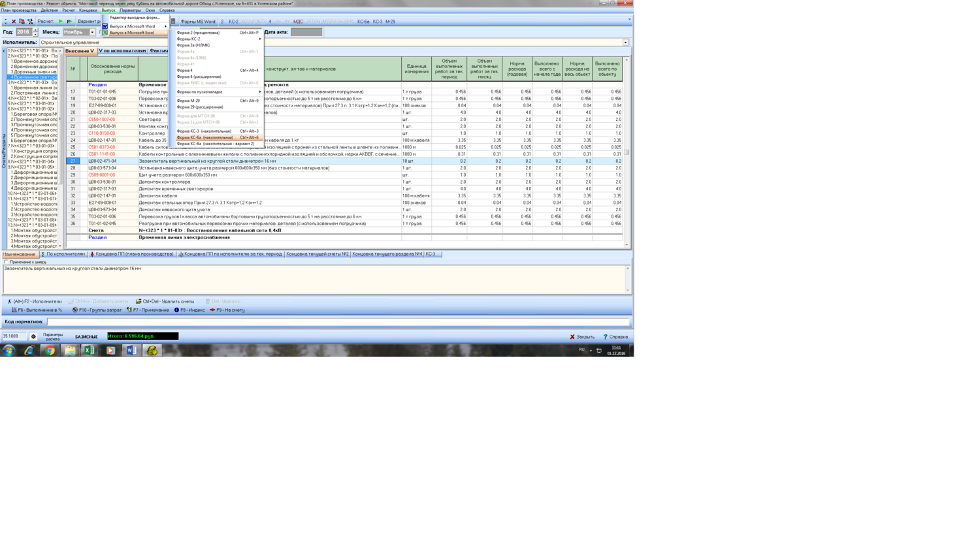Image resolution: width=980 pixels, height=559 pixels.
Task: Expand Выпуск в Microsoft Word submenu
Action: (x=135, y=26)
